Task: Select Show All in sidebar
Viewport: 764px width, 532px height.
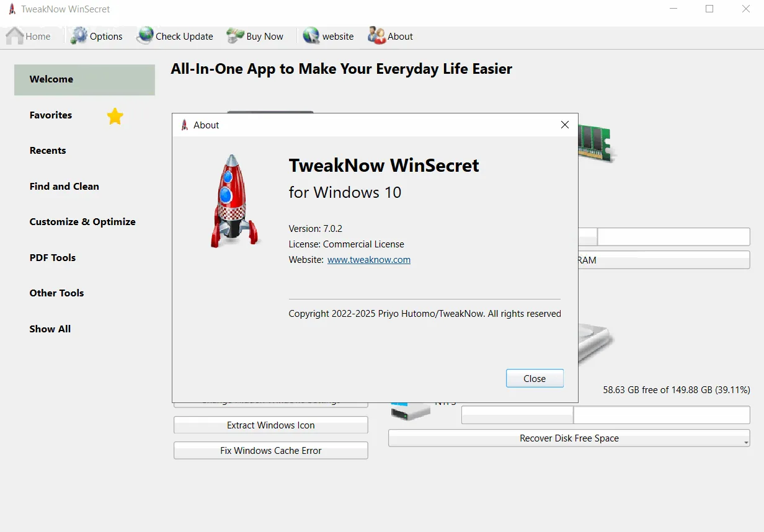Action: 50,329
